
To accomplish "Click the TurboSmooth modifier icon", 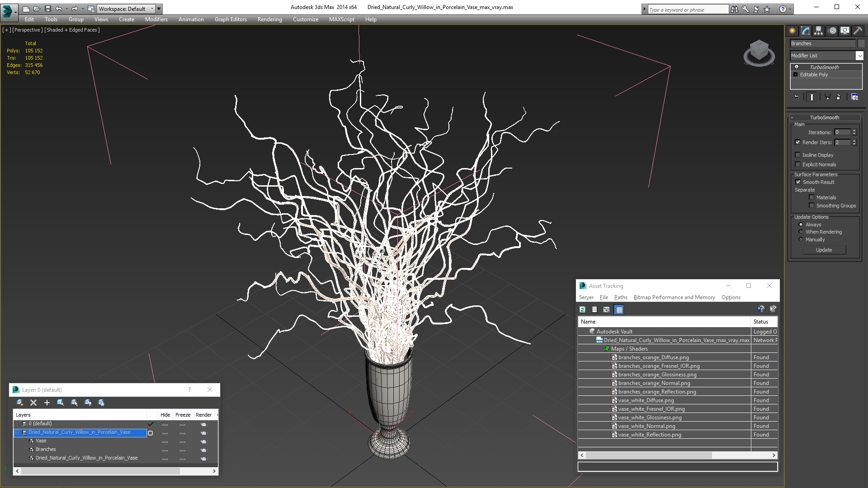I will [x=797, y=66].
